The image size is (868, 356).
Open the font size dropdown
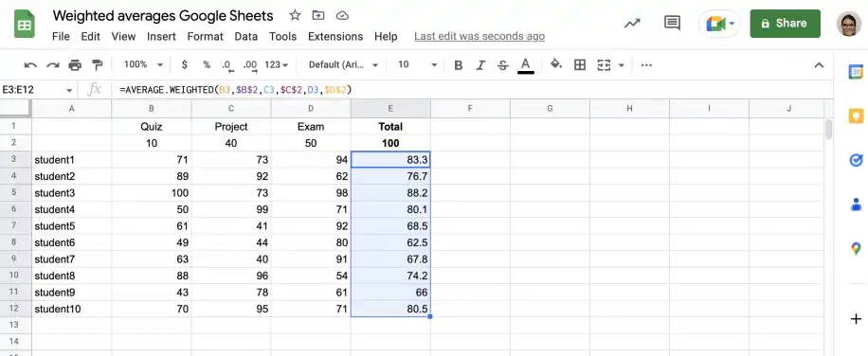(x=418, y=64)
